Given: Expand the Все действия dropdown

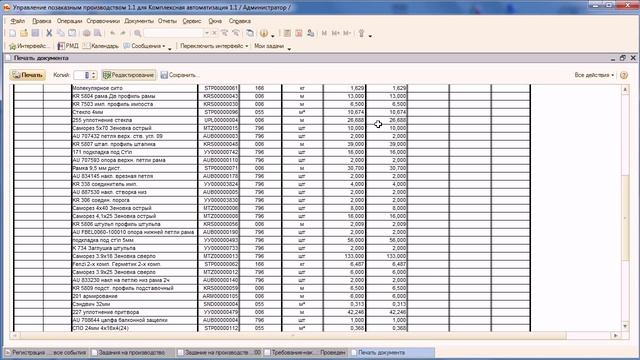Looking at the screenshot, I should tap(594, 75).
